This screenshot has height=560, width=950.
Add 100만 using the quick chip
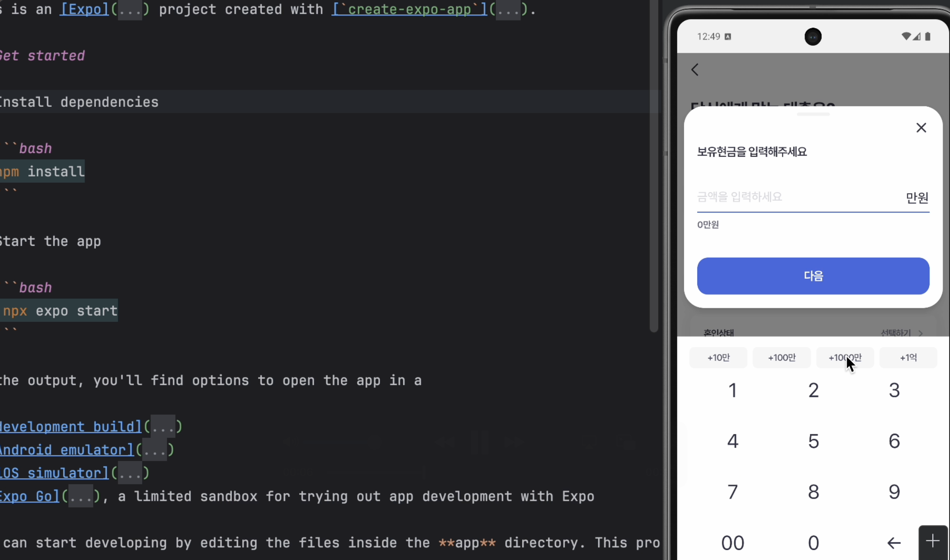781,358
